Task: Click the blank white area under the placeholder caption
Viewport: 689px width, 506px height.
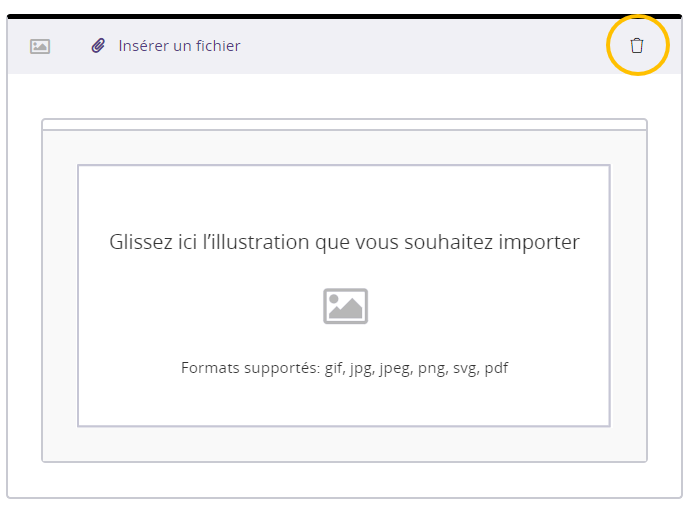Action: click(x=344, y=402)
